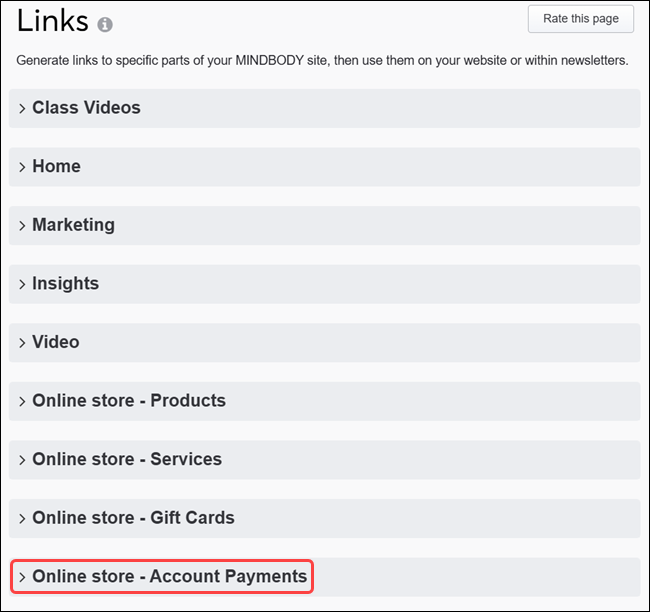
Task: Select the Marketing section title
Action: pyautogui.click(x=73, y=225)
